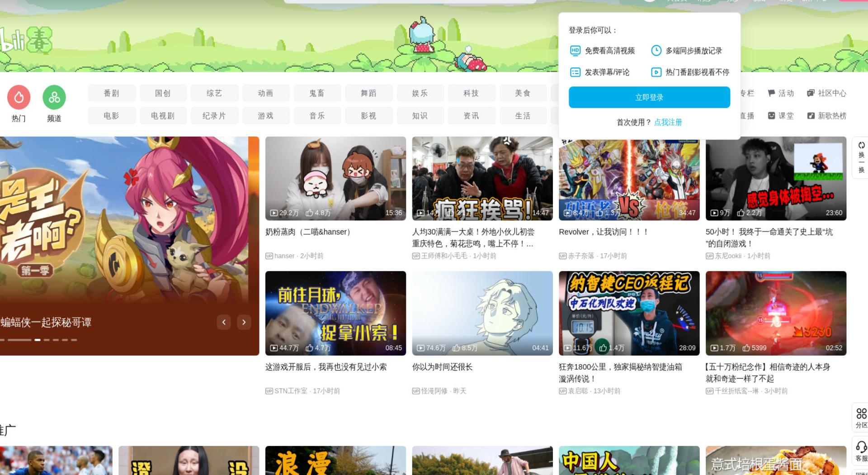Select the 知识 category
This screenshot has height=475, width=868.
(420, 116)
